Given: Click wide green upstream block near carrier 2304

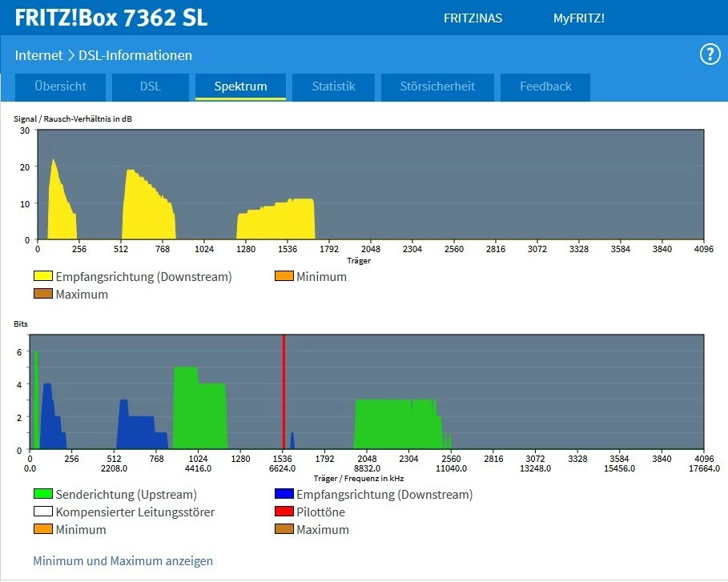Looking at the screenshot, I should [x=397, y=424].
